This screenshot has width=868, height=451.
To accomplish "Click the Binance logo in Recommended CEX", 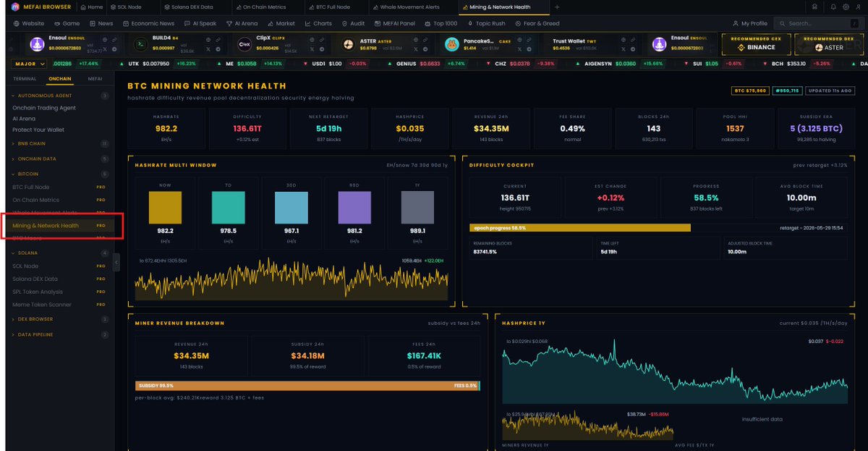I will (741, 47).
